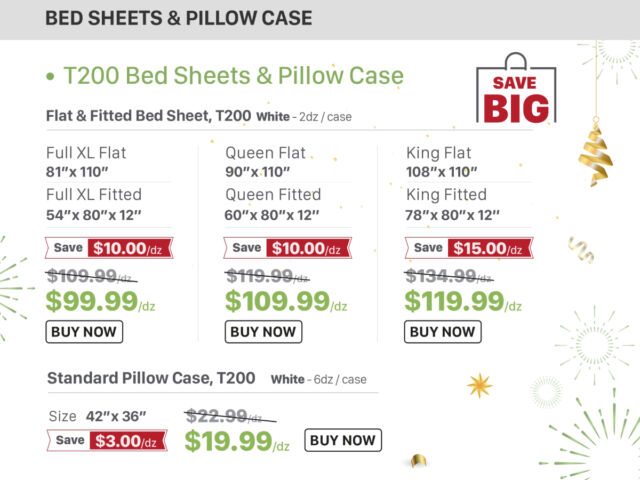Image resolution: width=640 pixels, height=480 pixels.
Task: Click the gold spiral hanging ornament
Action: tap(594, 158)
